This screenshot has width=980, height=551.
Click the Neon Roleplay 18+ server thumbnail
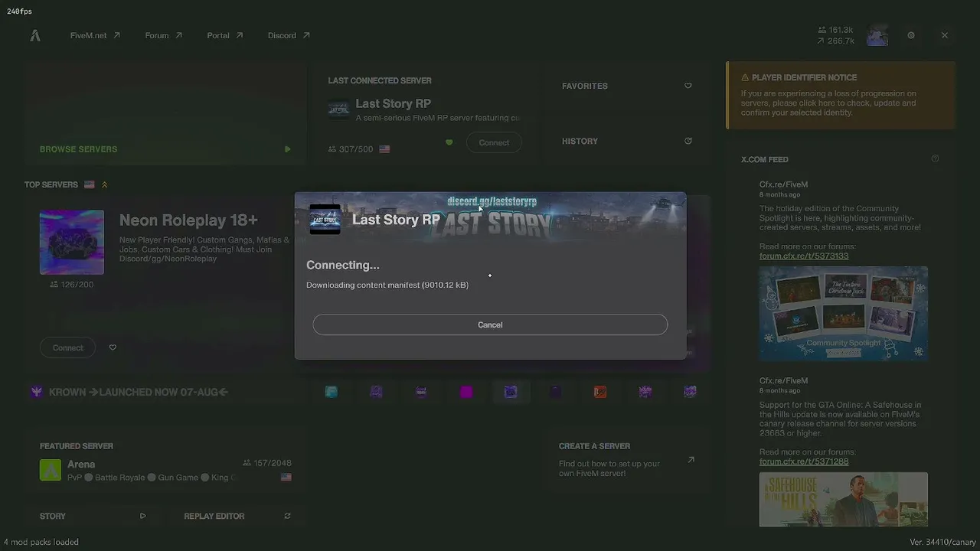[72, 242]
